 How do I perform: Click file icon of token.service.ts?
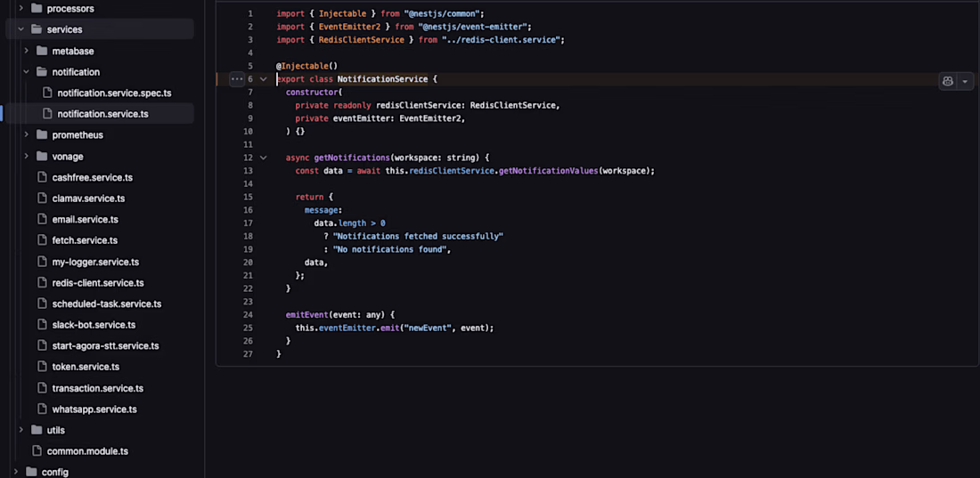point(42,367)
